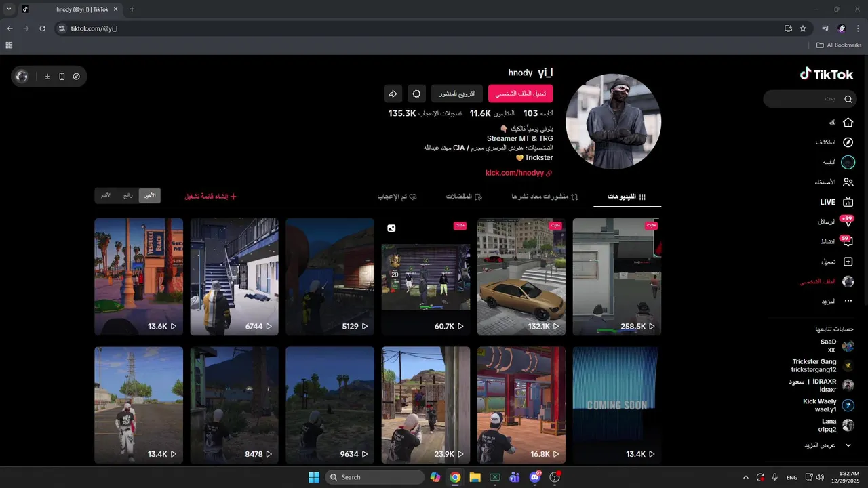Open profile settings gear icon
Image resolution: width=868 pixels, height=488 pixels.
pyautogui.click(x=417, y=94)
